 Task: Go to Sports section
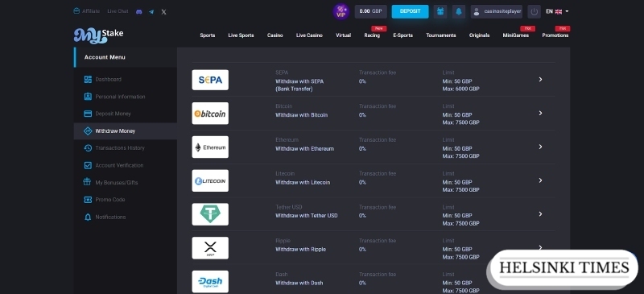click(208, 35)
